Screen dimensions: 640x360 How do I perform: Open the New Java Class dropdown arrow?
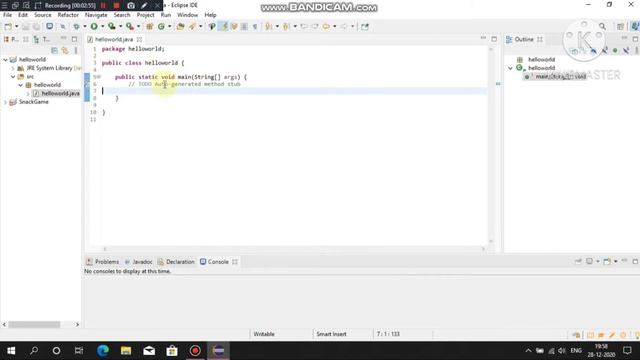pyautogui.click(x=169, y=27)
